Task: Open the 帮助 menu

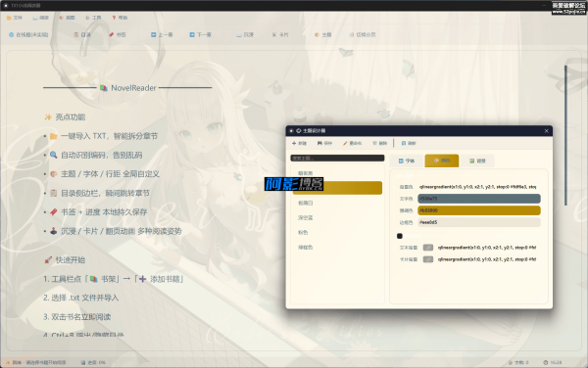Action: coord(120,18)
